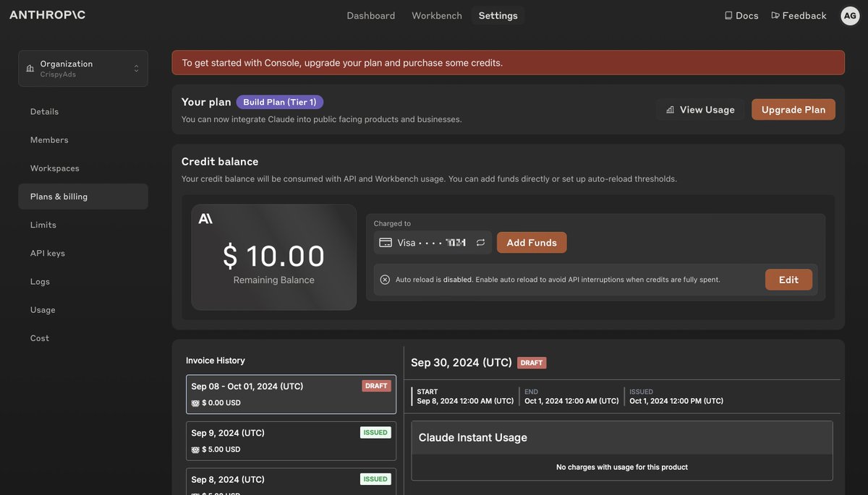Viewport: 868px width, 495px height.
Task: Select the Sep 8, 2024 issued invoice
Action: (x=291, y=481)
